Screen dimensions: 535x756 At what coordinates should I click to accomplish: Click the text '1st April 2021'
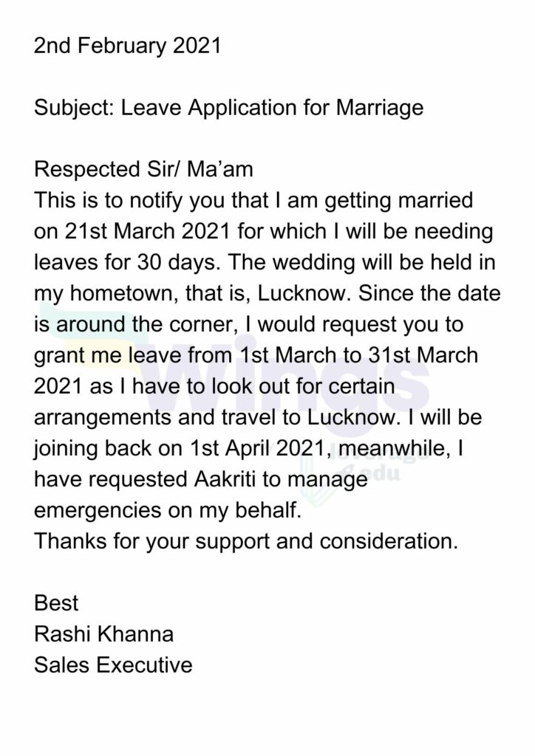click(x=257, y=448)
